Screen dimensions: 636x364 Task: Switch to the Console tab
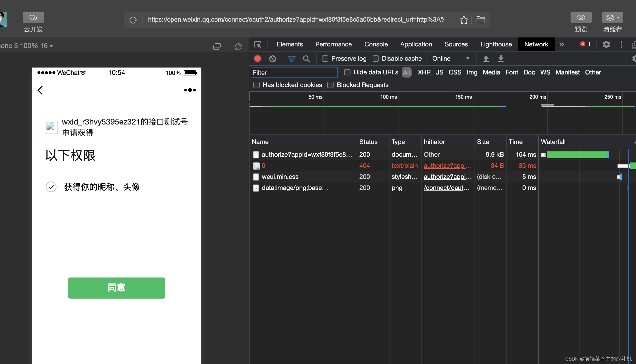click(376, 44)
